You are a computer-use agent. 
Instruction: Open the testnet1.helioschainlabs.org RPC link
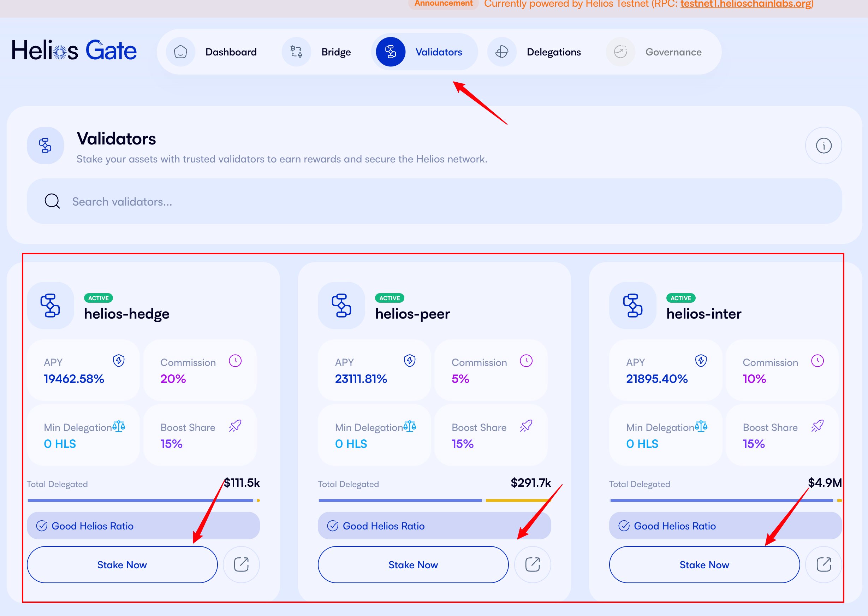745,4
